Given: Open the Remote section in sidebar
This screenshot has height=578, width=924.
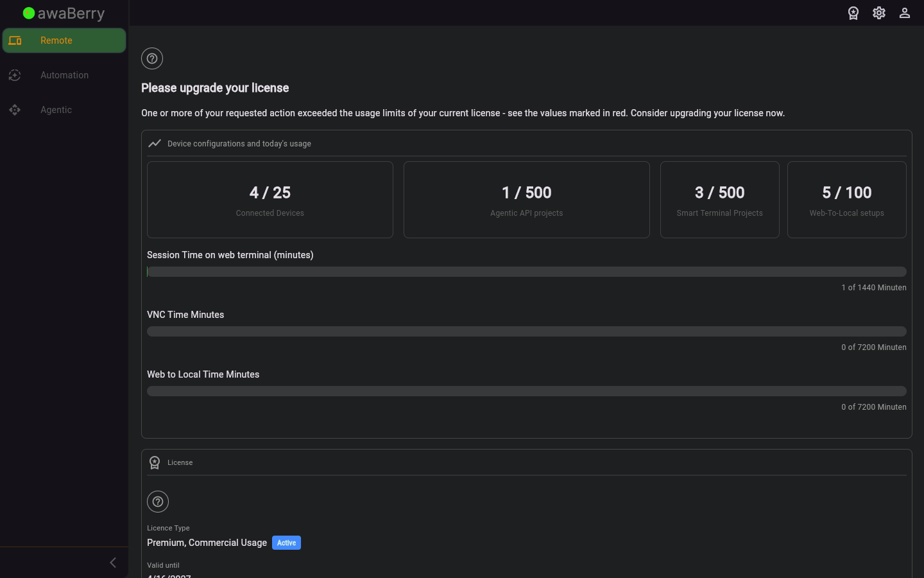Looking at the screenshot, I should (x=64, y=40).
